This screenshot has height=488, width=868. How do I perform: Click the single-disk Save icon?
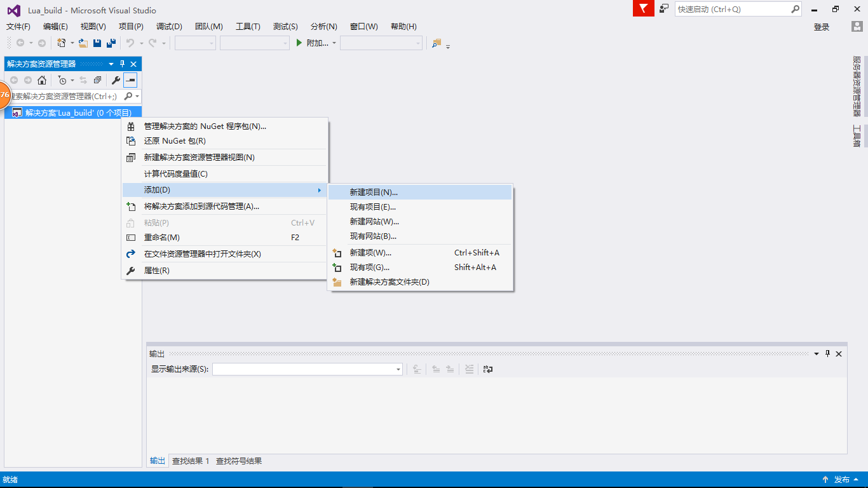click(97, 43)
